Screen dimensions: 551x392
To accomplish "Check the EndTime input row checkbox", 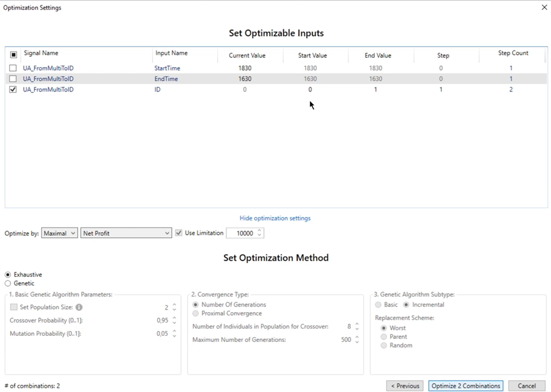I will coord(13,79).
